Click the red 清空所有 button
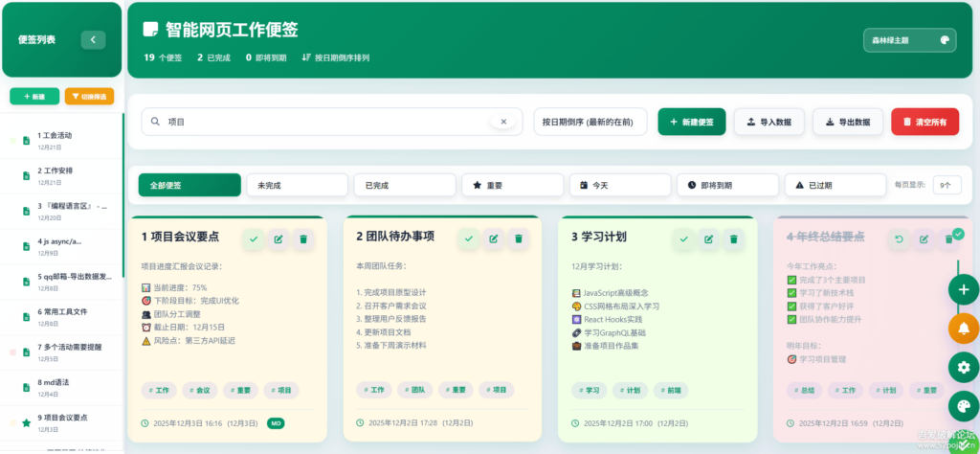Screen dimensions: 980x454 tap(925, 122)
